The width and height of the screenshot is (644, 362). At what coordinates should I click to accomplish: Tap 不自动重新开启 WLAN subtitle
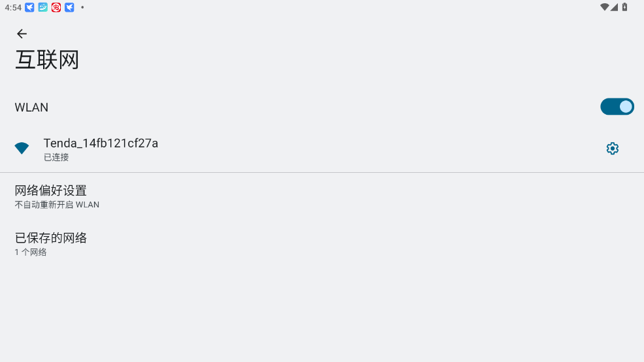(57, 205)
